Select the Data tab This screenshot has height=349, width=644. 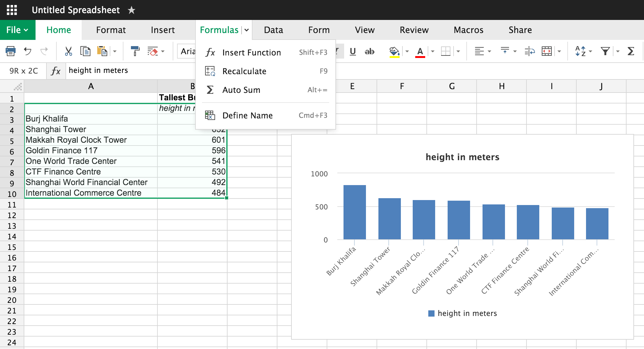click(273, 30)
